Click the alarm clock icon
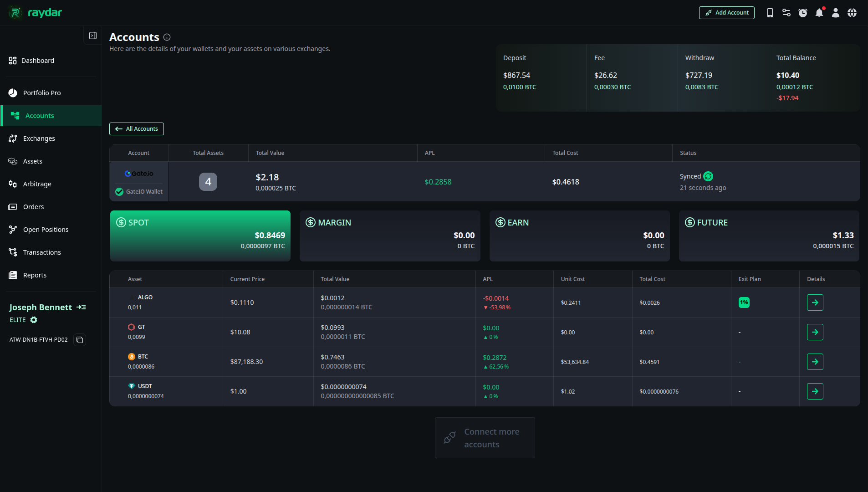 802,13
